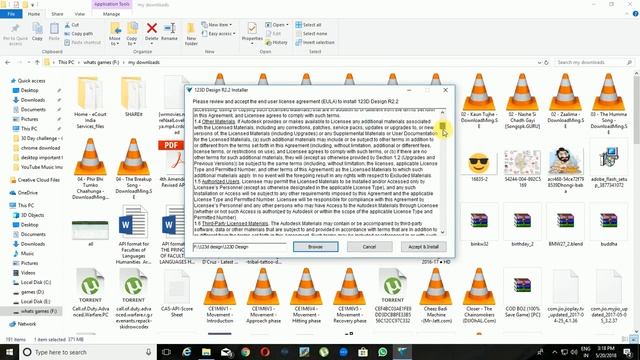The height and width of the screenshot is (360, 640).
Task: Click Copy path in the ribbon
Action: tap(79, 33)
